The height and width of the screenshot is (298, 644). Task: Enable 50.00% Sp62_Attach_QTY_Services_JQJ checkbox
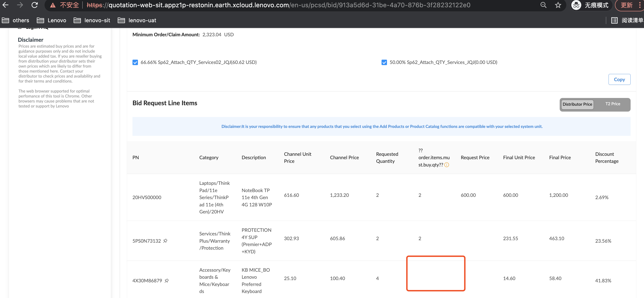coord(384,62)
